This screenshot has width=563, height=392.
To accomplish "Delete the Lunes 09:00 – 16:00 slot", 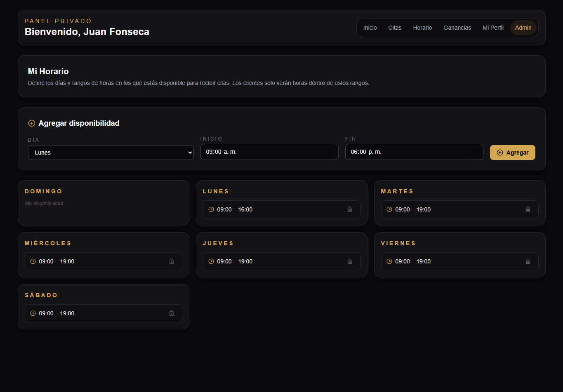I will (x=350, y=209).
